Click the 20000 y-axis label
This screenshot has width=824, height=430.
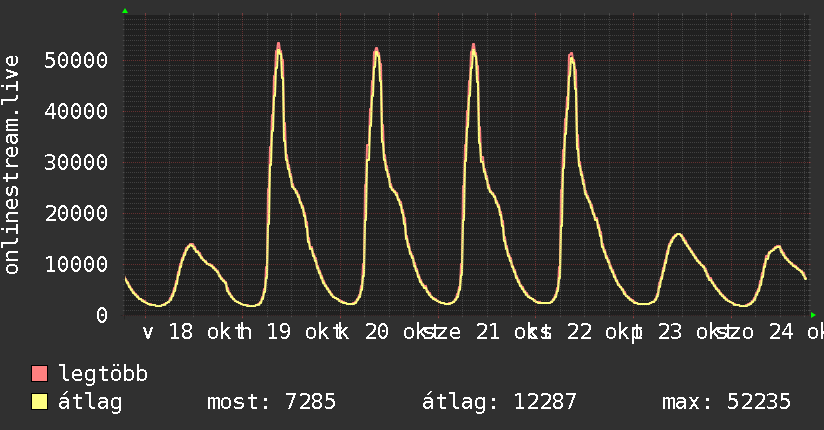[x=76, y=213]
